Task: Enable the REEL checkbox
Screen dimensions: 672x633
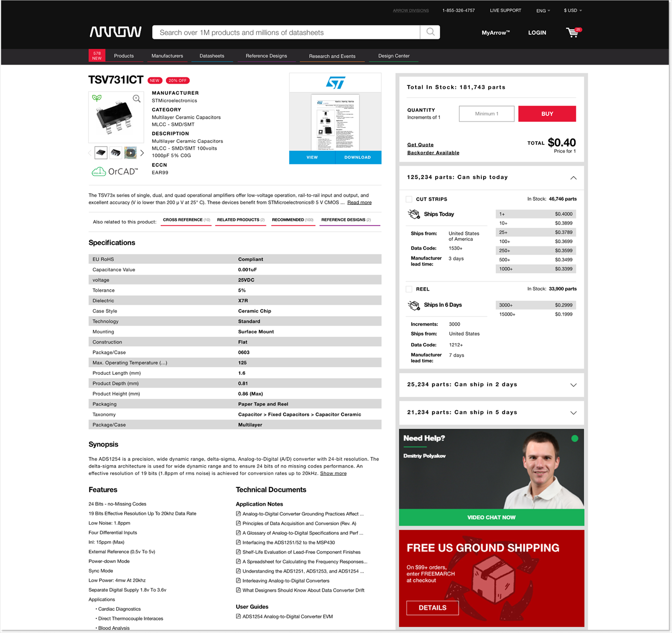Action: (409, 289)
